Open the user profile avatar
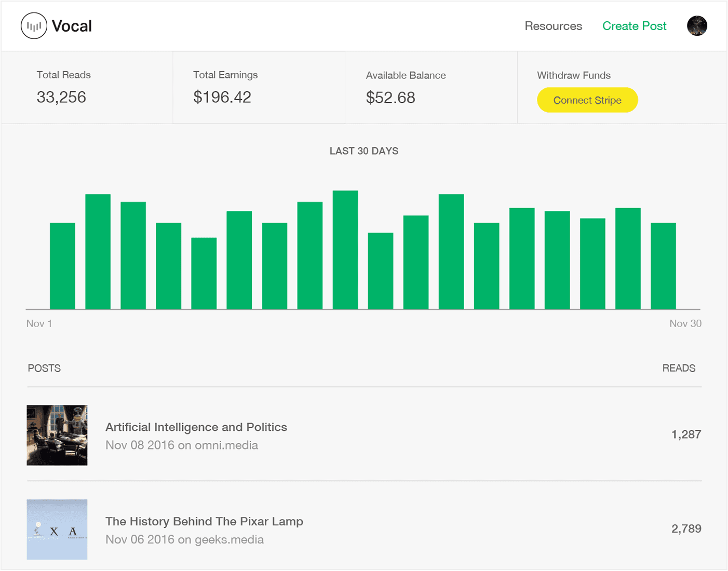The height and width of the screenshot is (571, 728). (697, 26)
